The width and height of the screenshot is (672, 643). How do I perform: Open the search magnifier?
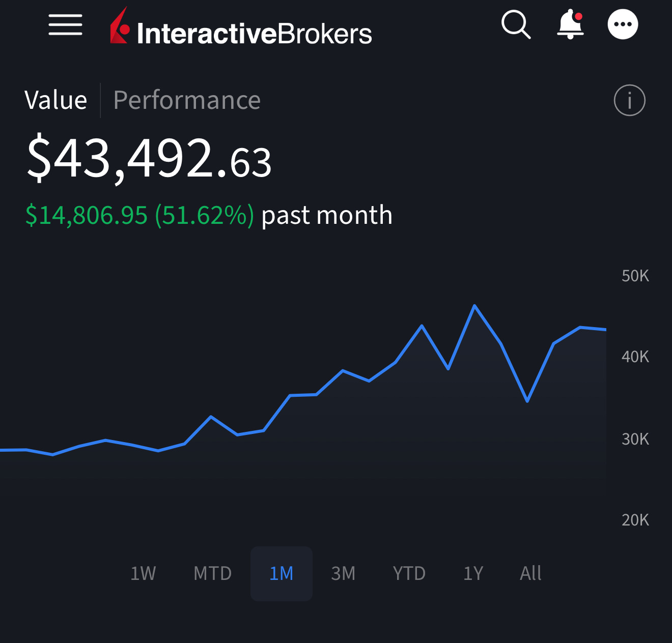[x=516, y=24]
